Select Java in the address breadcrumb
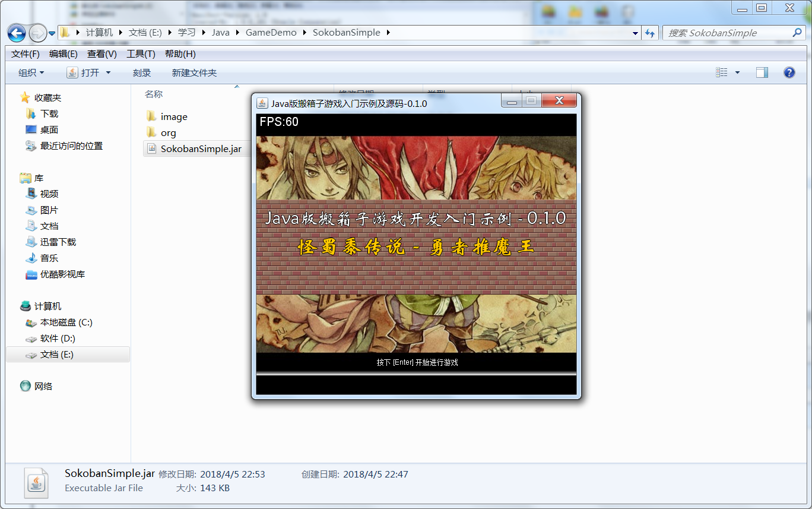812x509 pixels. pos(221,33)
